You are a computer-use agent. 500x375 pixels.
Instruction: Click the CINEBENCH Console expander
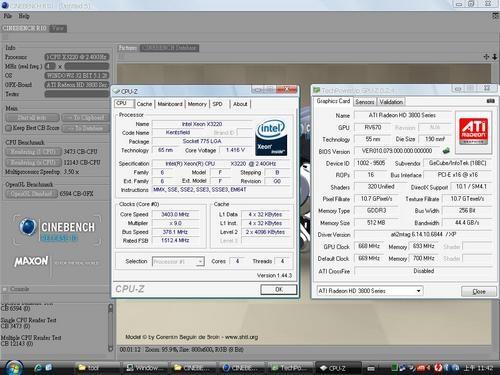5,289
